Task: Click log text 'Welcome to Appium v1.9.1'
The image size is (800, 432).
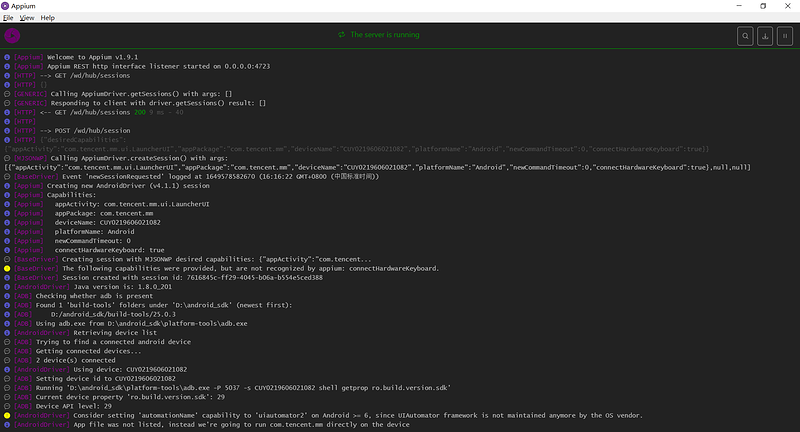Action: [92, 57]
